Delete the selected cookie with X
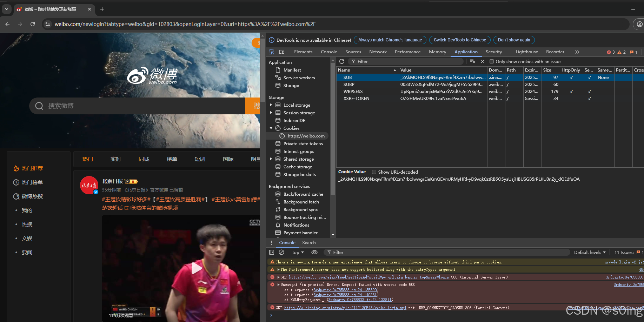Viewport: 644px width, 322px height. 483,61
